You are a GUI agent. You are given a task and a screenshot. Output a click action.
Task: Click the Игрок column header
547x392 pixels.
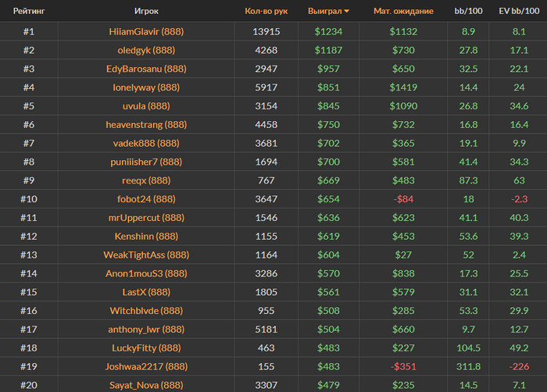point(146,12)
